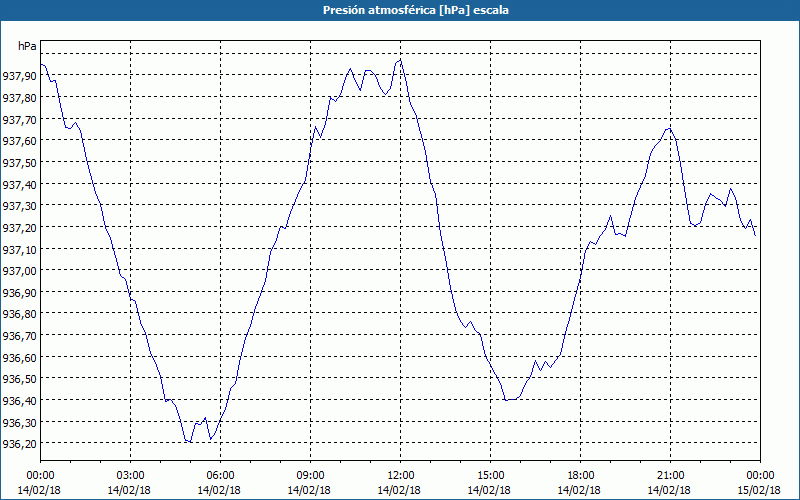Viewport: 800px width, 500px height.
Task: Select the 937,40 y-axis label
Action: 19,184
